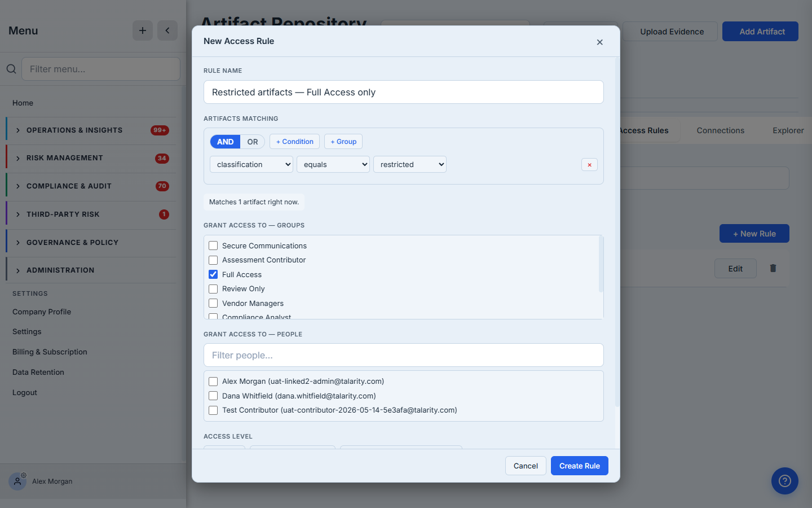Click the search magnifier icon in sidebar
Image resolution: width=812 pixels, height=508 pixels.
click(x=11, y=69)
